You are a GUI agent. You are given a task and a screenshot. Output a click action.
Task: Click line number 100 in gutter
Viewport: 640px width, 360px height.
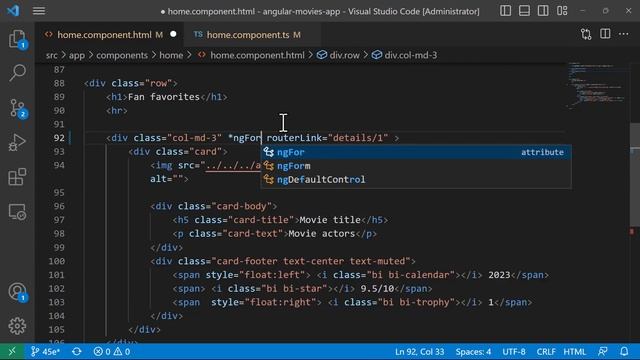click(56, 261)
